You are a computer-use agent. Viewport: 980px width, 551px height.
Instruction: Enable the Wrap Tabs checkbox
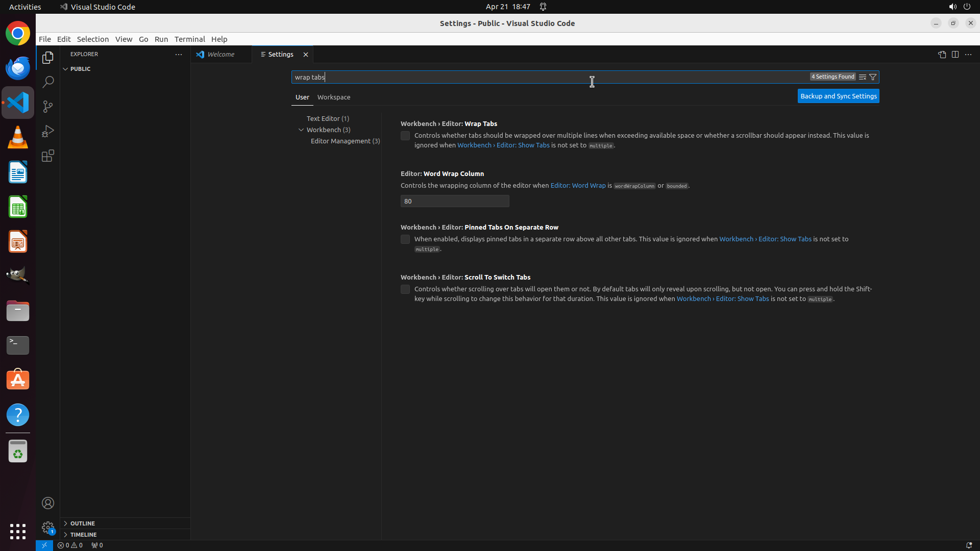405,136
